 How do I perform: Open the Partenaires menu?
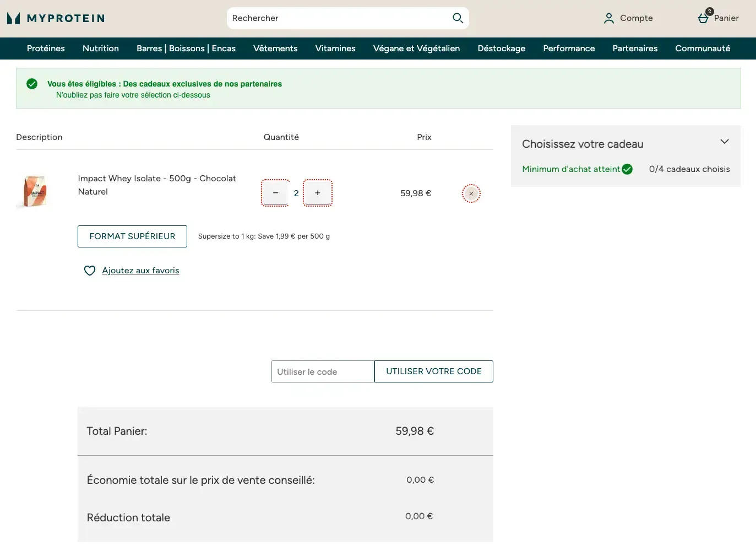tap(635, 48)
